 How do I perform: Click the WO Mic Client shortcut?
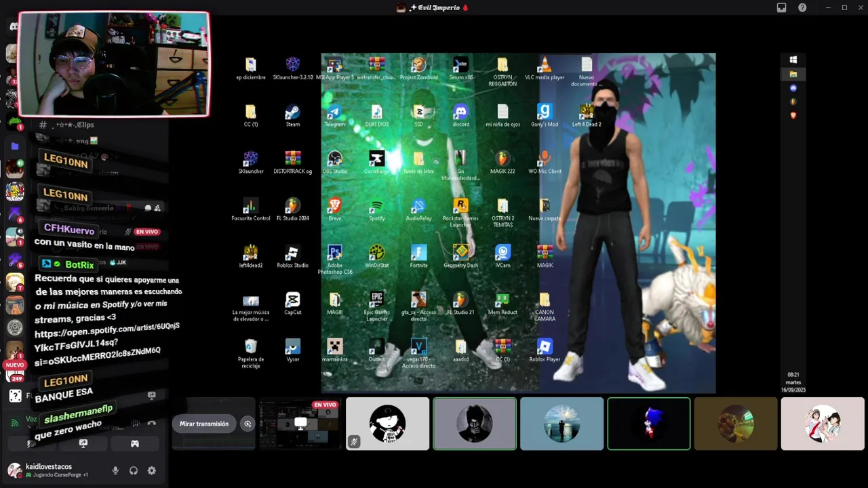click(545, 162)
